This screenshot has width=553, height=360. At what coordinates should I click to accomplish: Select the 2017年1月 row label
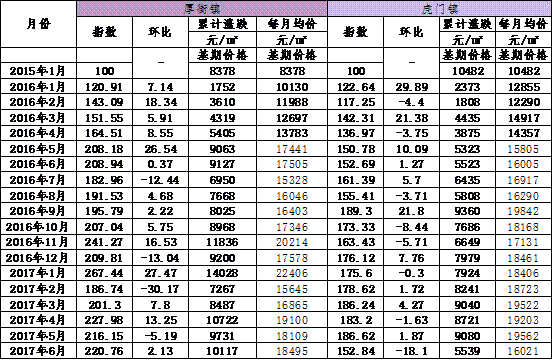tap(38, 273)
